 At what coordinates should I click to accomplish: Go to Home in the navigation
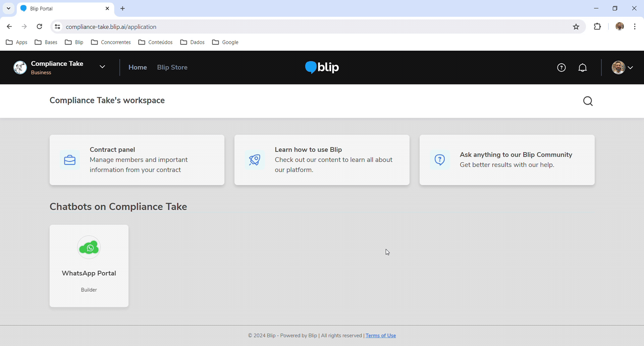138,67
